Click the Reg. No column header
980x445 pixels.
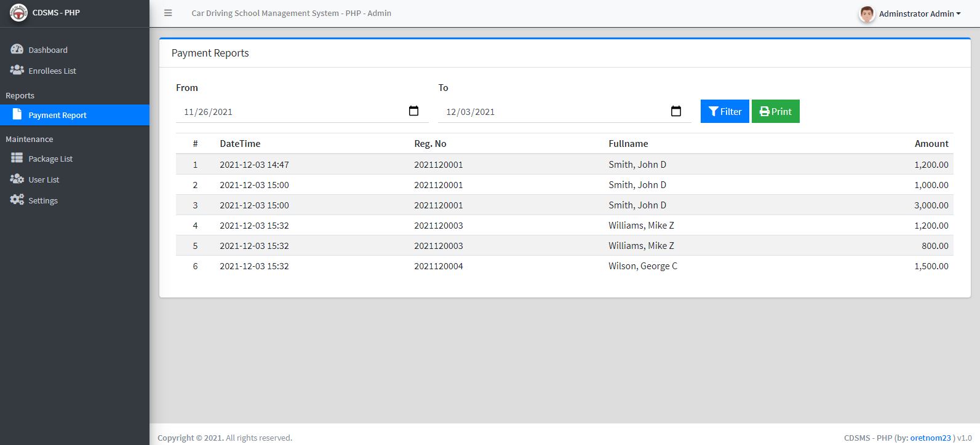[x=430, y=143]
